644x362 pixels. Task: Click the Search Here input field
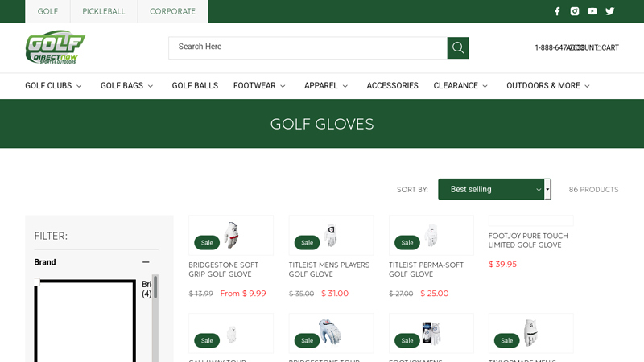tap(308, 48)
